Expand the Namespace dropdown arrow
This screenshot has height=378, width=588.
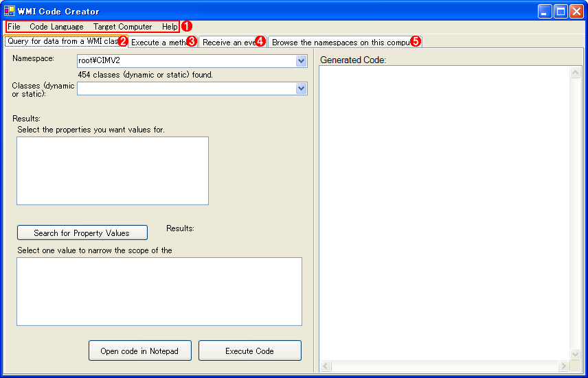coord(301,61)
